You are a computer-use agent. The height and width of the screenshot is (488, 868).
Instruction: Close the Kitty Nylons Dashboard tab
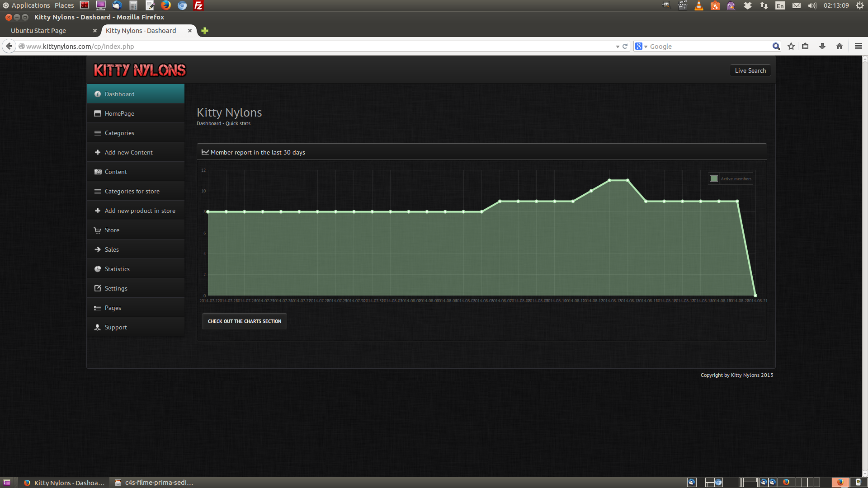(190, 31)
